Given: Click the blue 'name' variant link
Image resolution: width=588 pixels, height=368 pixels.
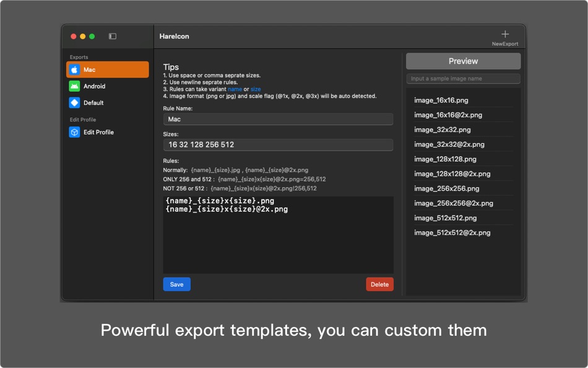Looking at the screenshot, I should point(235,89).
